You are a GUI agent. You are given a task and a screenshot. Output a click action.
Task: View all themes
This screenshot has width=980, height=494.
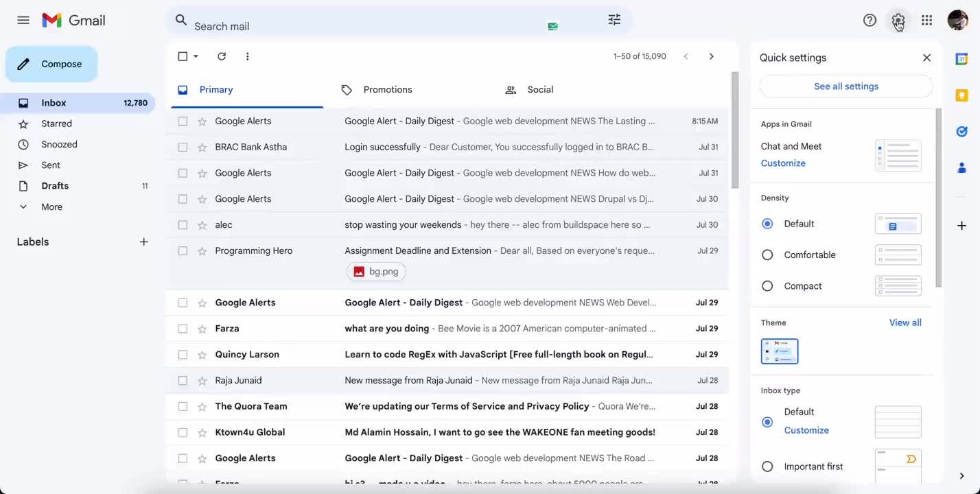[x=905, y=322]
